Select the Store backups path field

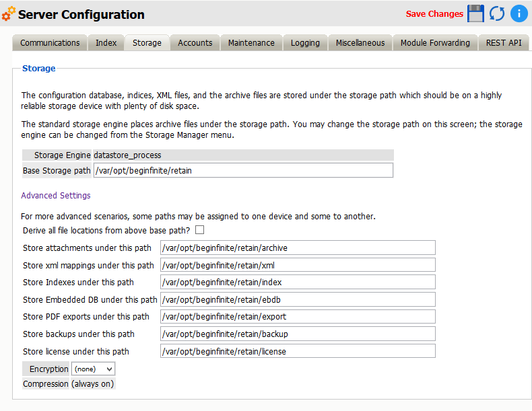pyautogui.click(x=298, y=334)
